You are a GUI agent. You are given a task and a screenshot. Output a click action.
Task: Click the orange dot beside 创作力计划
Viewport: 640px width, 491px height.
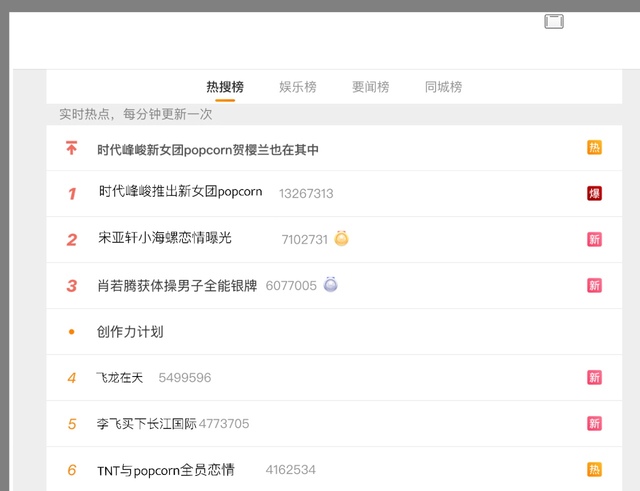[71, 332]
